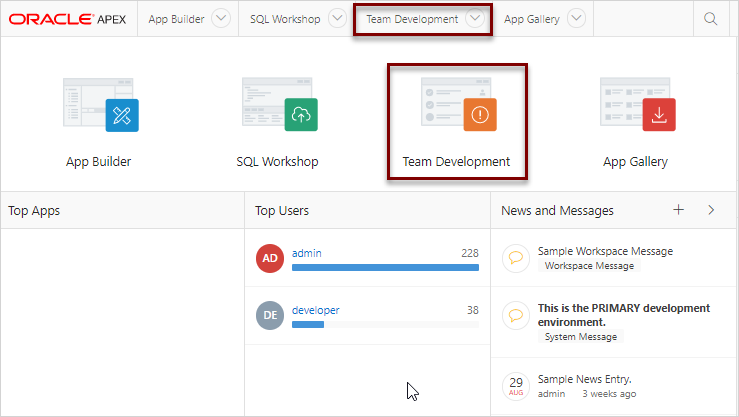
Task: Open Sample News Entry item
Action: pos(584,379)
